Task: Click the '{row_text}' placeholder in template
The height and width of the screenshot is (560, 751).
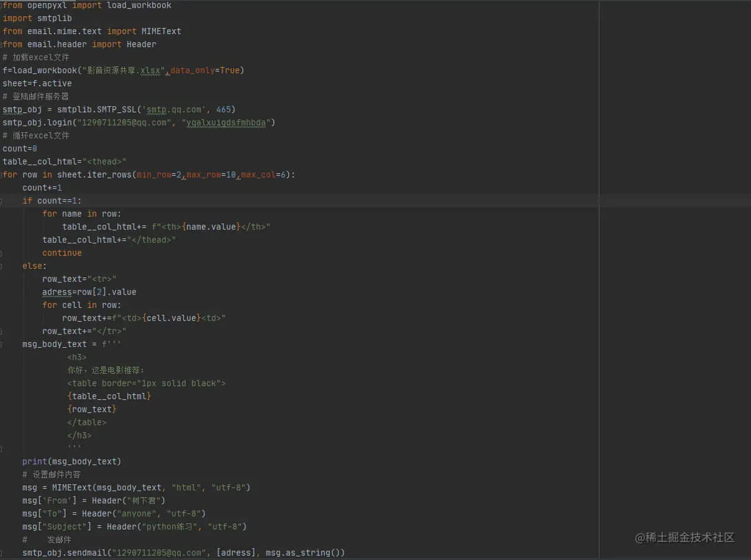Action: pos(92,409)
